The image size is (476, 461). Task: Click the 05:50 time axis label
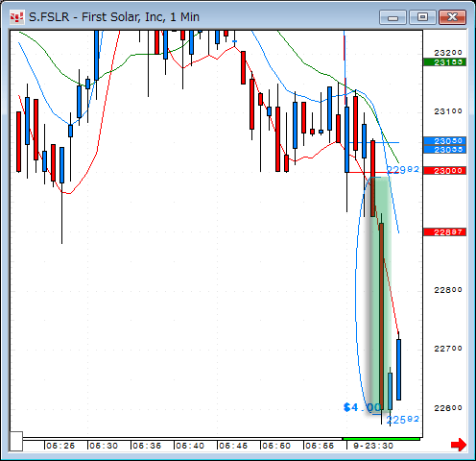coord(276,446)
